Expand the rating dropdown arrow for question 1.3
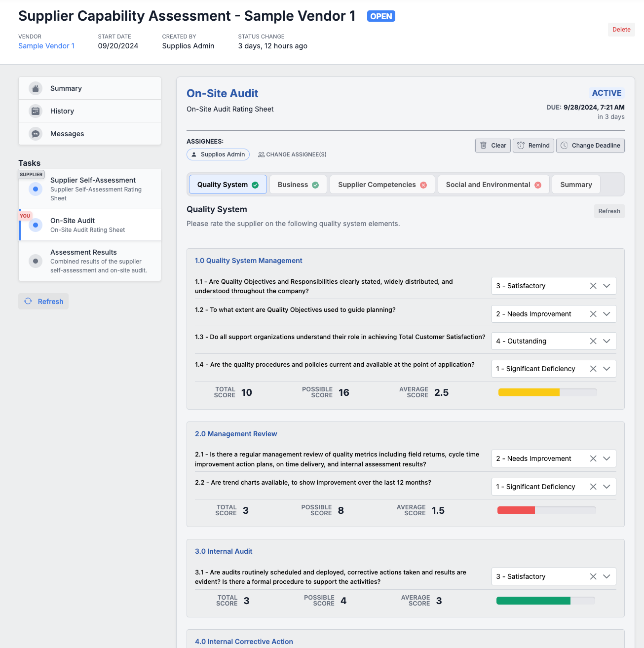The height and width of the screenshot is (648, 644). pyautogui.click(x=607, y=341)
